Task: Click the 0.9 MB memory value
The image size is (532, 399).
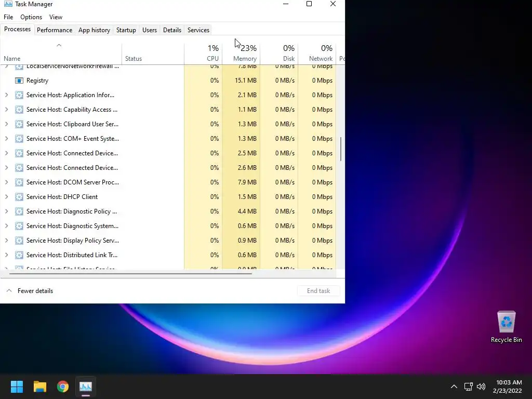Action: point(247,241)
